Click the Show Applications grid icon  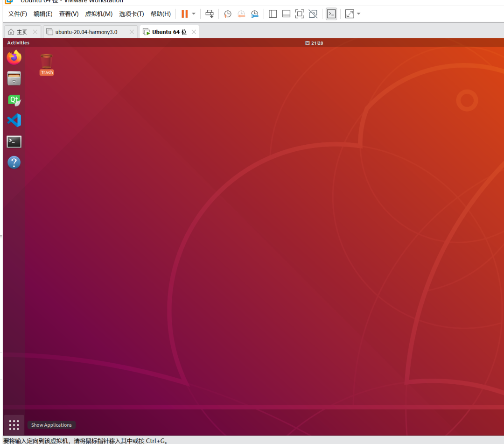pos(14,425)
